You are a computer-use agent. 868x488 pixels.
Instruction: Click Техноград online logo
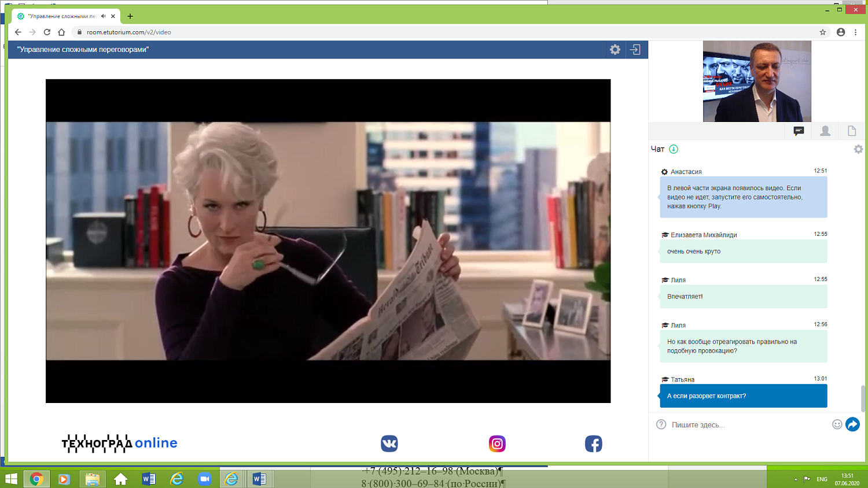pyautogui.click(x=120, y=443)
